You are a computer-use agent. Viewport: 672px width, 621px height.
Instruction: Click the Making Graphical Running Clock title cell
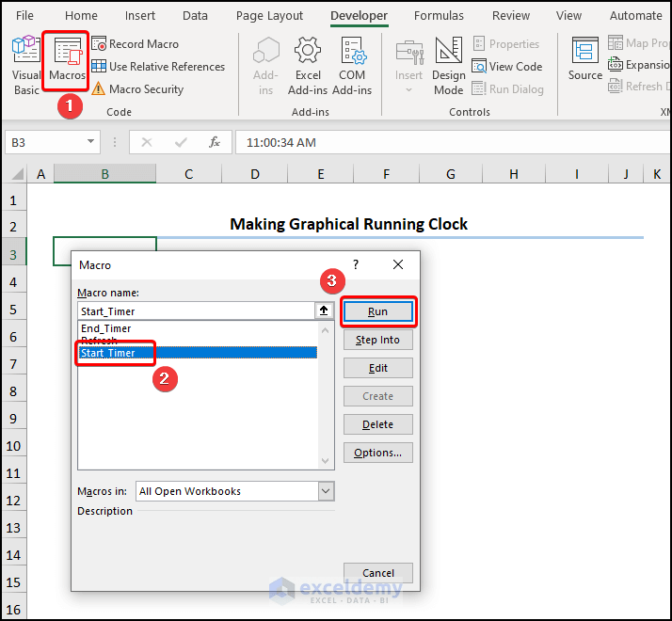[x=348, y=224]
